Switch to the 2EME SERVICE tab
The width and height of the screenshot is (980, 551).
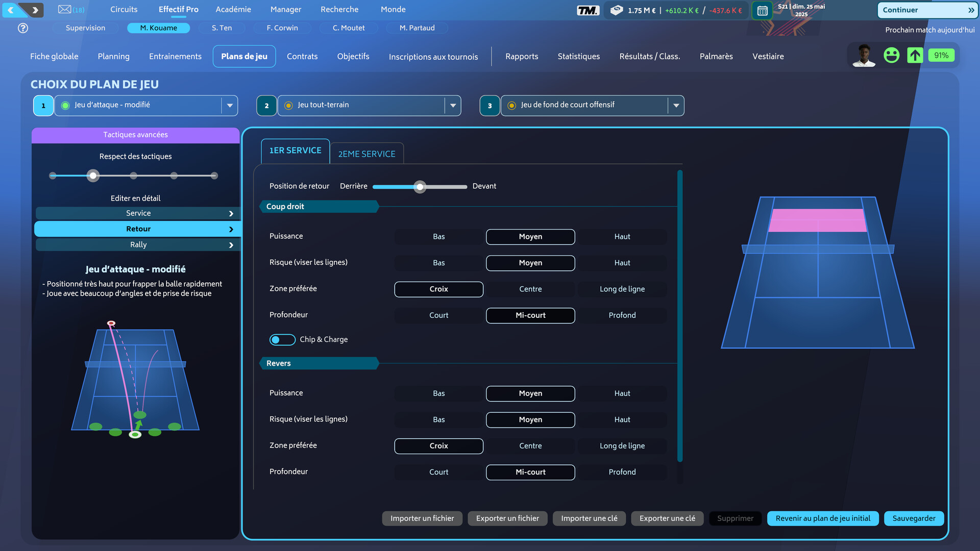pos(366,154)
